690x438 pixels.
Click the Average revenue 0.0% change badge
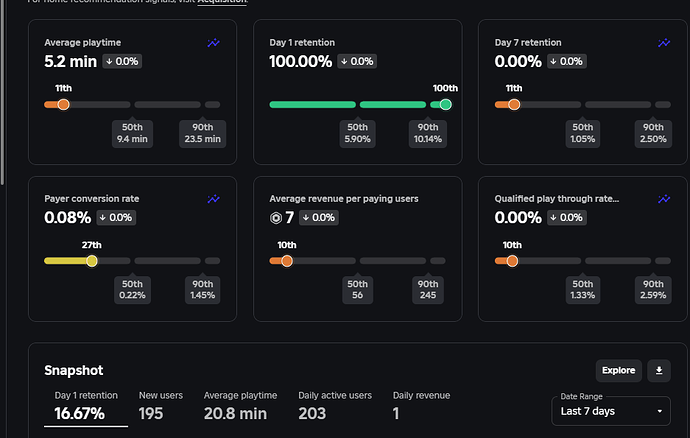point(319,217)
